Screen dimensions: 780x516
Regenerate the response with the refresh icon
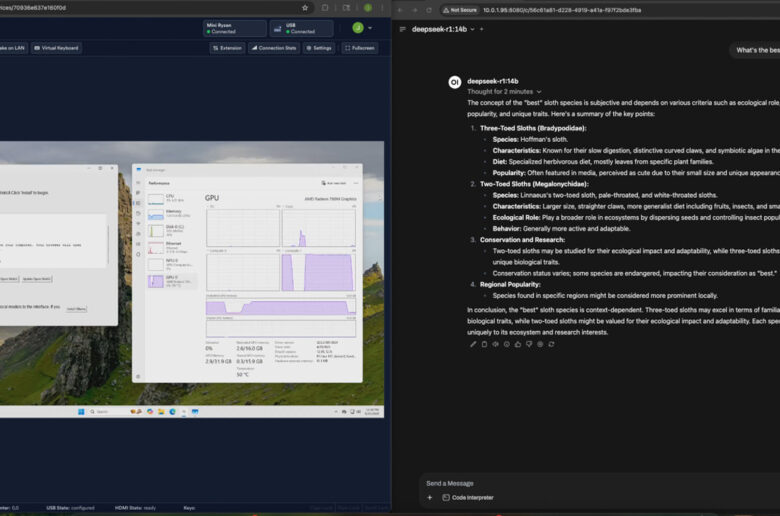click(x=551, y=344)
